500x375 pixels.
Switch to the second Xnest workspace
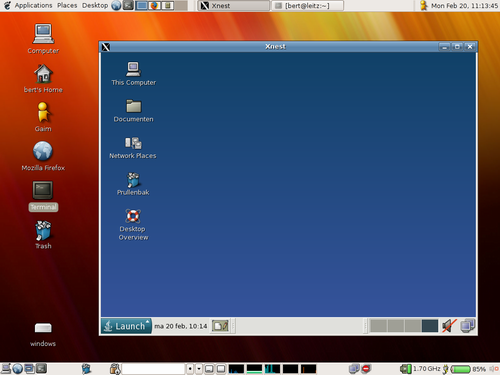click(396, 326)
